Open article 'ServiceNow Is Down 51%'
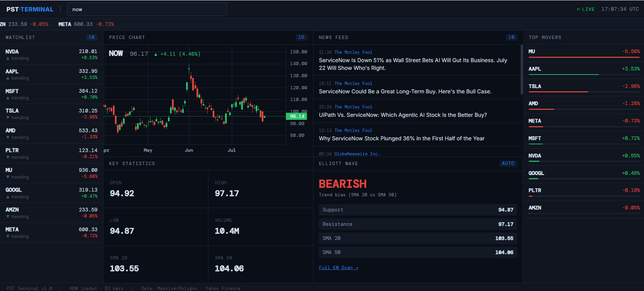The image size is (644, 291). coord(417,60)
